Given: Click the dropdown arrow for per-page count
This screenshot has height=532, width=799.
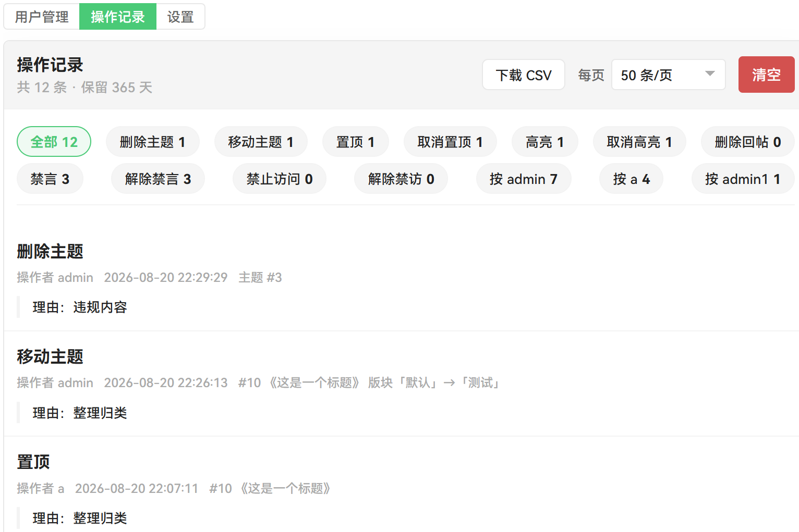Looking at the screenshot, I should point(710,74).
